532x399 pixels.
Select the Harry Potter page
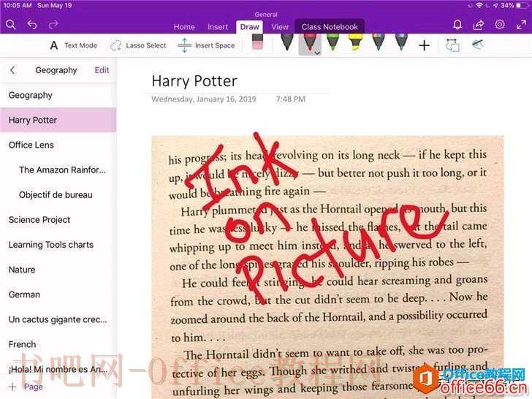58,120
